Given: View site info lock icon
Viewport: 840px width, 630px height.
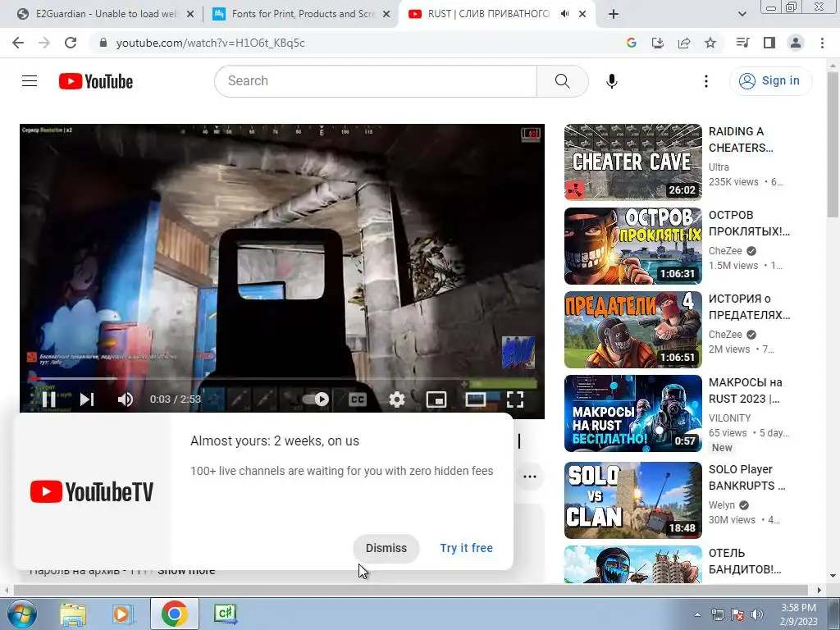Looking at the screenshot, I should tap(103, 43).
